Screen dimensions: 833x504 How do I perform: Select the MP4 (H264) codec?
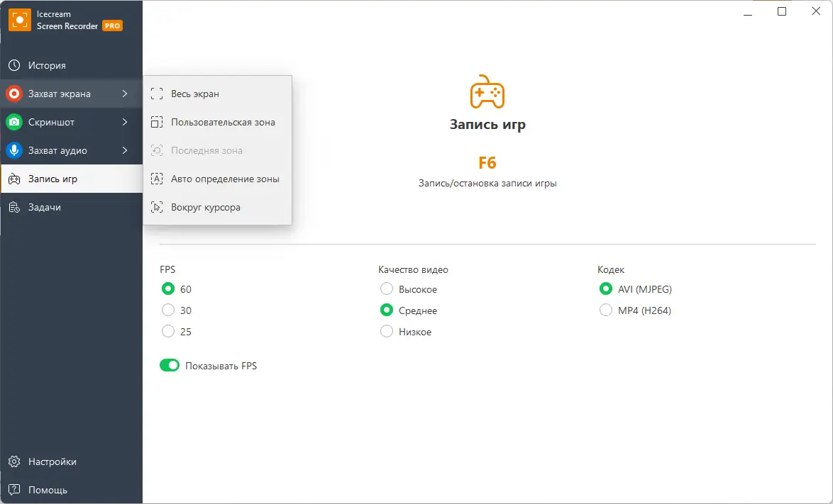[x=606, y=310]
